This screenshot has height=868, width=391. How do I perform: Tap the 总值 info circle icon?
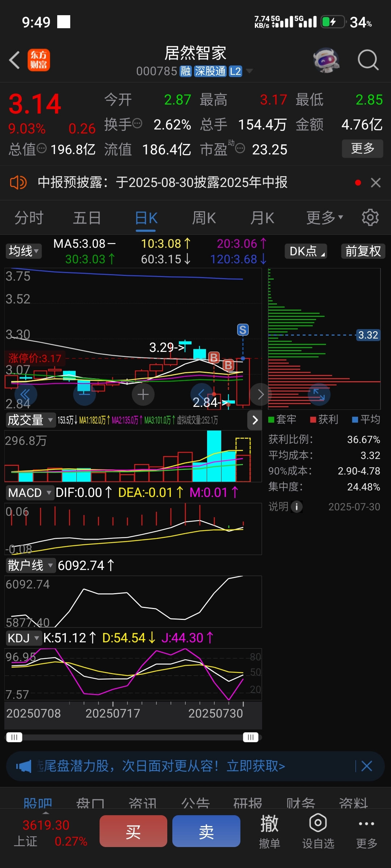coord(42,148)
